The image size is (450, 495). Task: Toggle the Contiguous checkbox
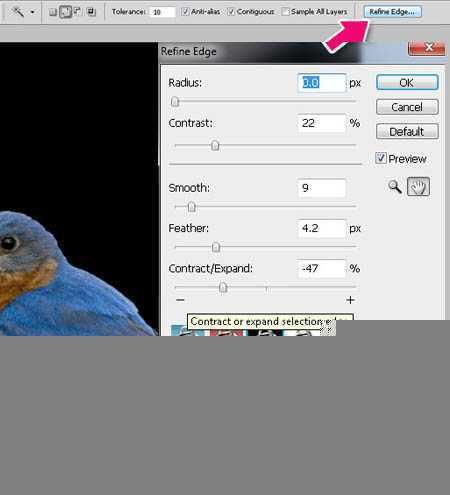(231, 12)
